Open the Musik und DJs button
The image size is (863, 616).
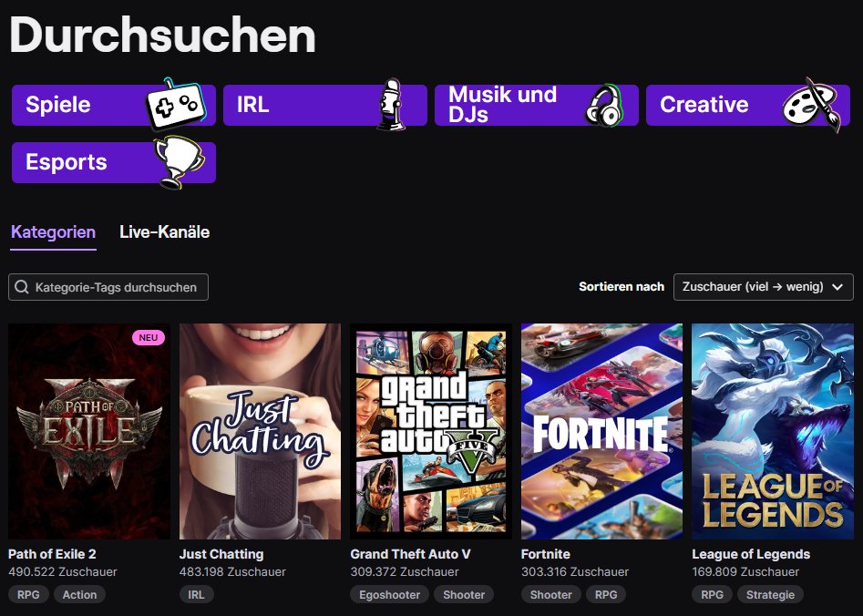click(x=536, y=105)
